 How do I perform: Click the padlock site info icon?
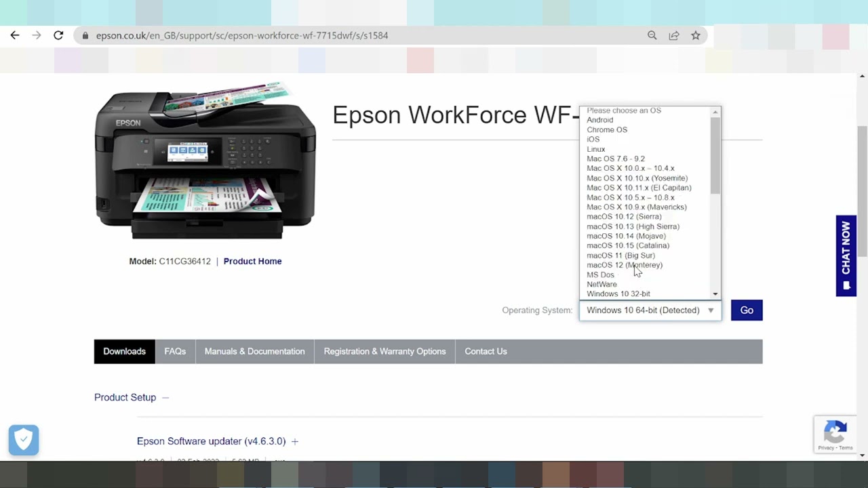85,35
